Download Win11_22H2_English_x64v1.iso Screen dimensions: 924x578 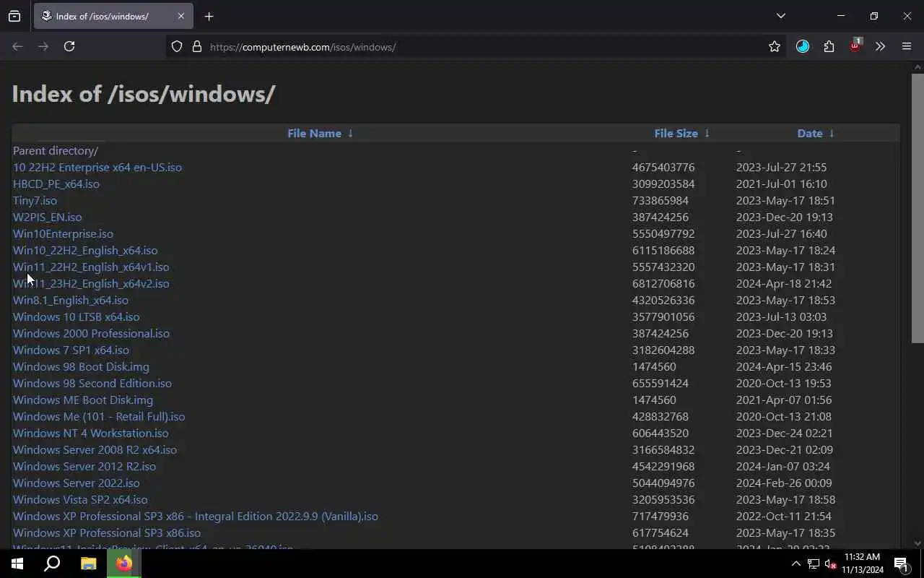point(91,267)
